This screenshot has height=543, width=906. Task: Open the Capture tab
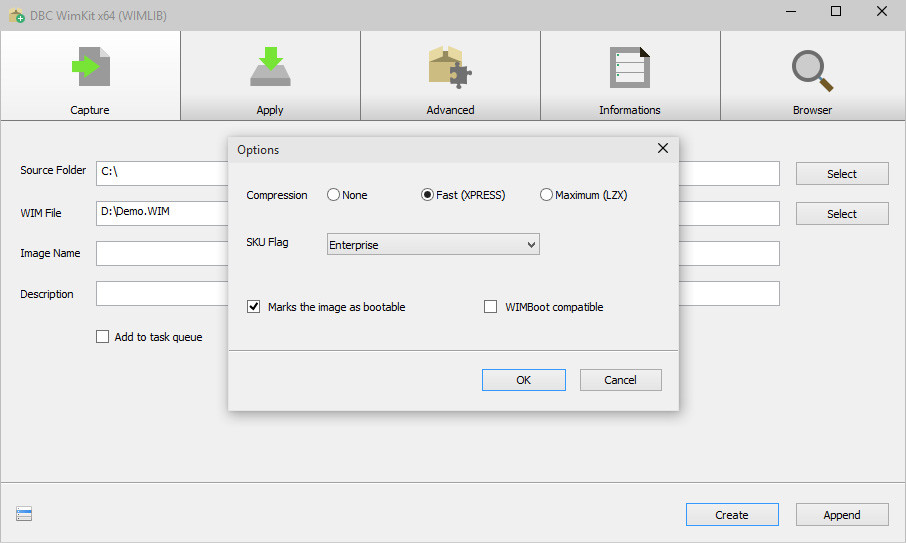[x=90, y=76]
